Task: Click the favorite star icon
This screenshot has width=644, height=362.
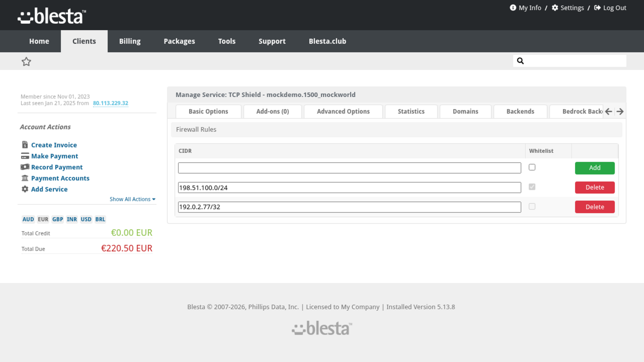Action: pos(26,61)
